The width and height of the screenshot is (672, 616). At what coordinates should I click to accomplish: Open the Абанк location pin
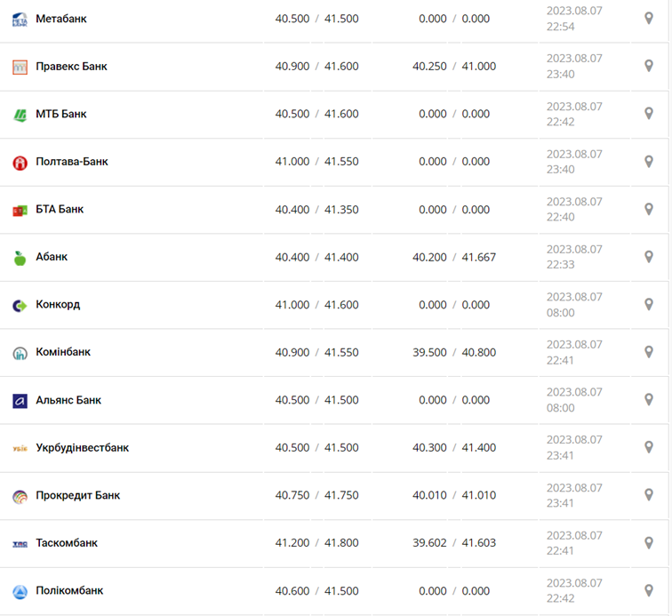(649, 257)
